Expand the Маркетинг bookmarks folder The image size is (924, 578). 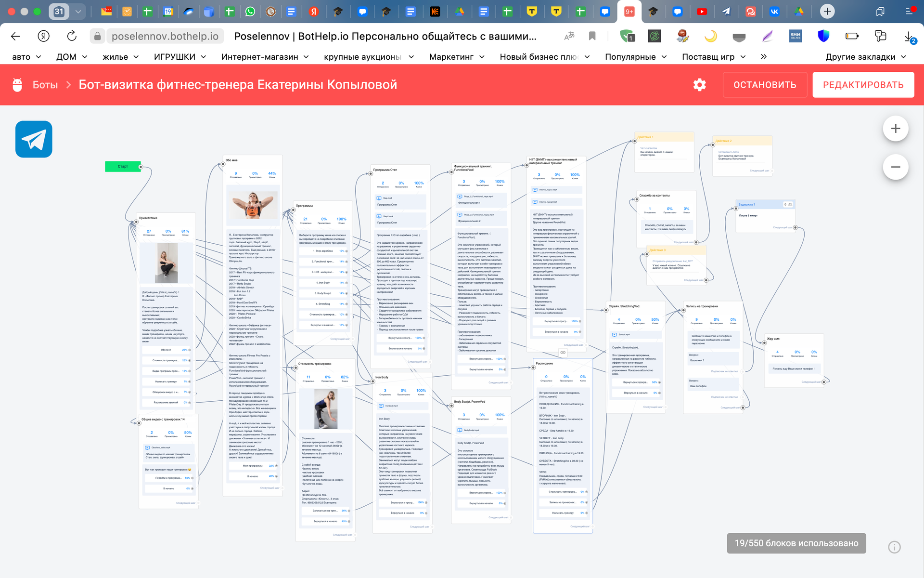[457, 57]
